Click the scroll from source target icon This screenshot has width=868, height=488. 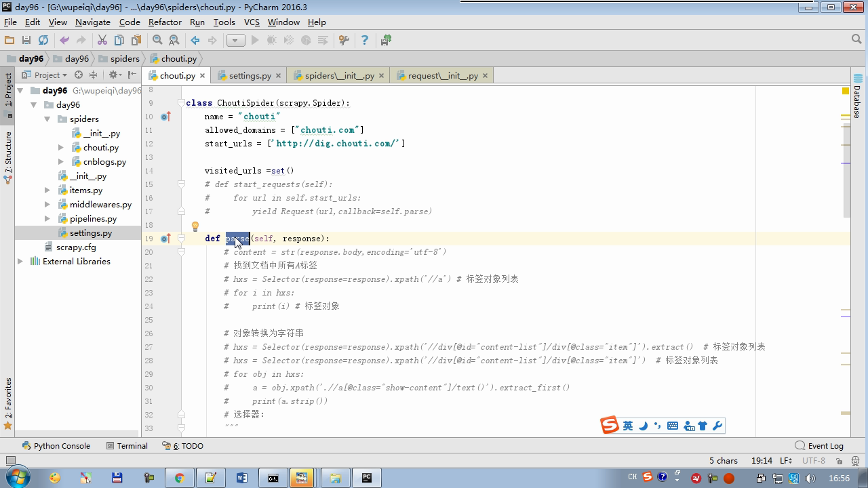tap(79, 75)
